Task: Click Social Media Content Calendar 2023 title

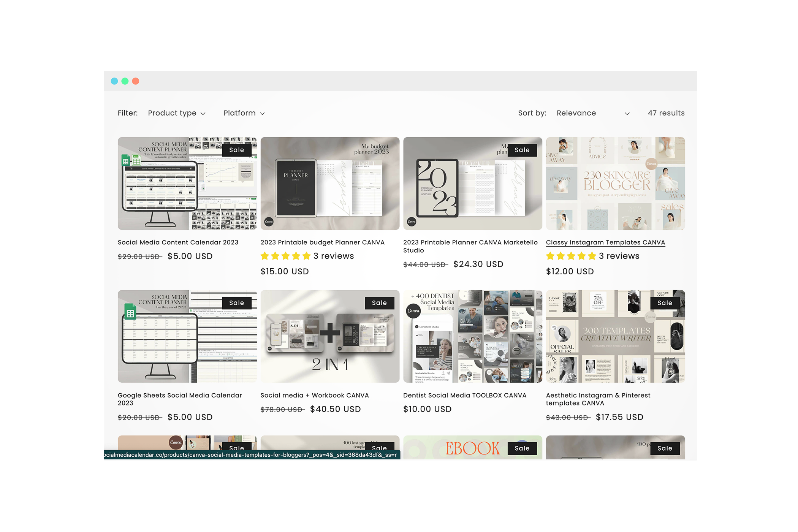Action: (178, 242)
